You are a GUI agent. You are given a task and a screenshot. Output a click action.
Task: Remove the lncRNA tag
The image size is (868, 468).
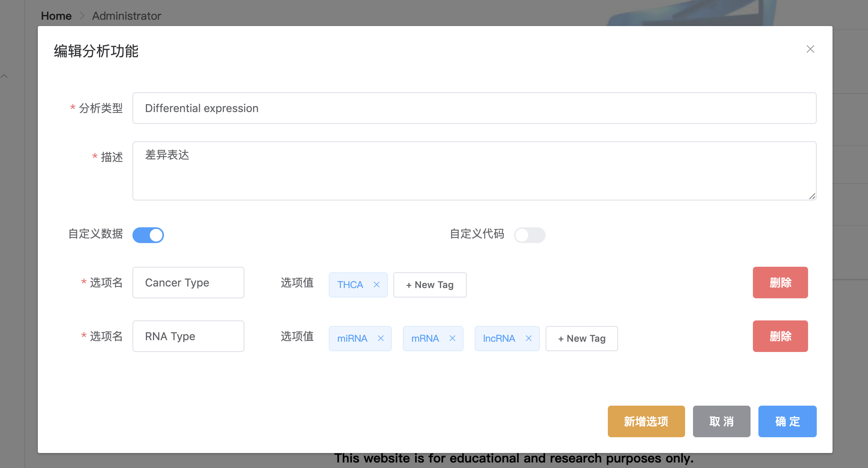pos(529,338)
